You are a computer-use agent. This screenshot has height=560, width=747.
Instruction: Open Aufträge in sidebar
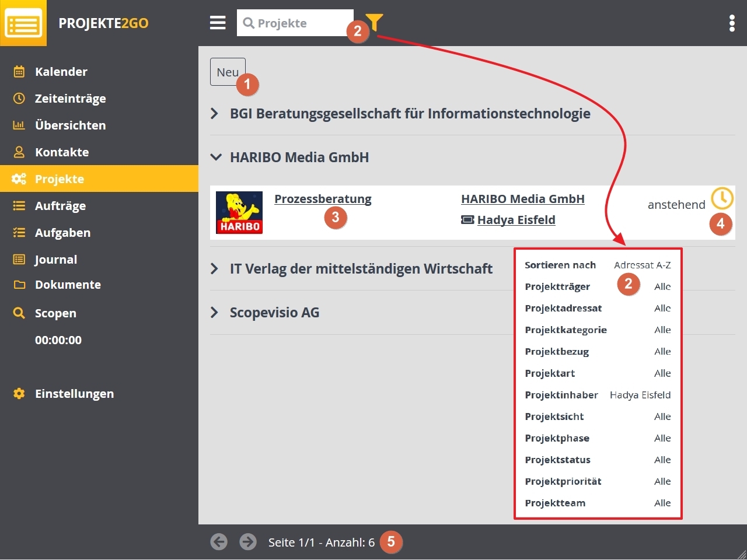[99, 206]
